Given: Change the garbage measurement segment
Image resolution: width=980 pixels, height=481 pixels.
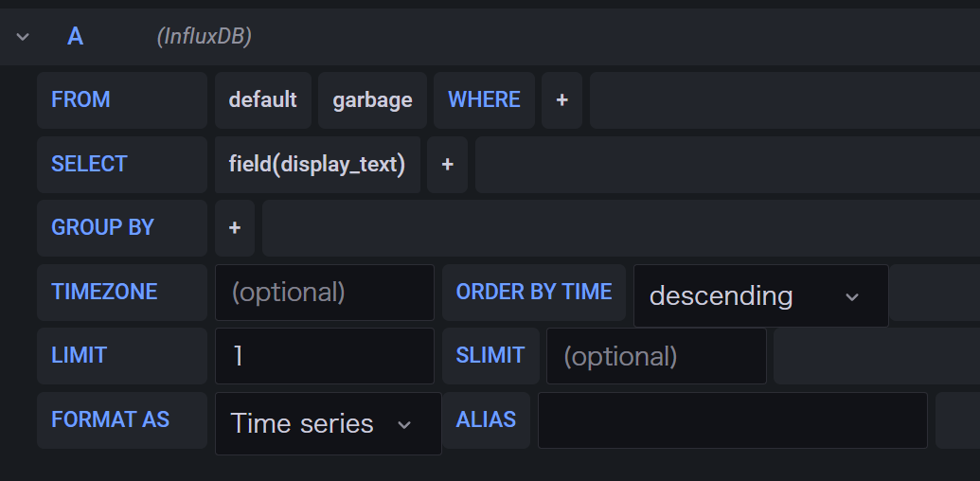Looking at the screenshot, I should (372, 100).
